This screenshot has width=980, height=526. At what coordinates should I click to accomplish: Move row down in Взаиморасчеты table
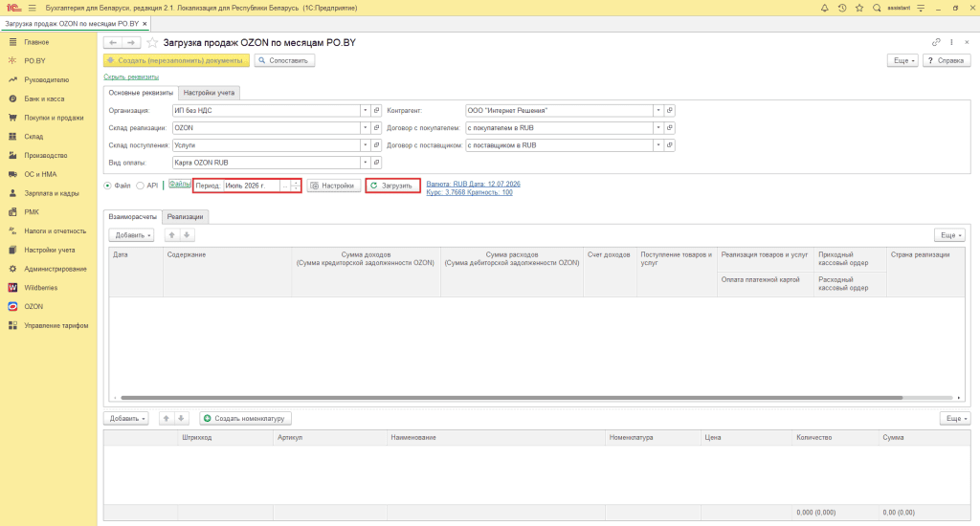click(x=187, y=235)
